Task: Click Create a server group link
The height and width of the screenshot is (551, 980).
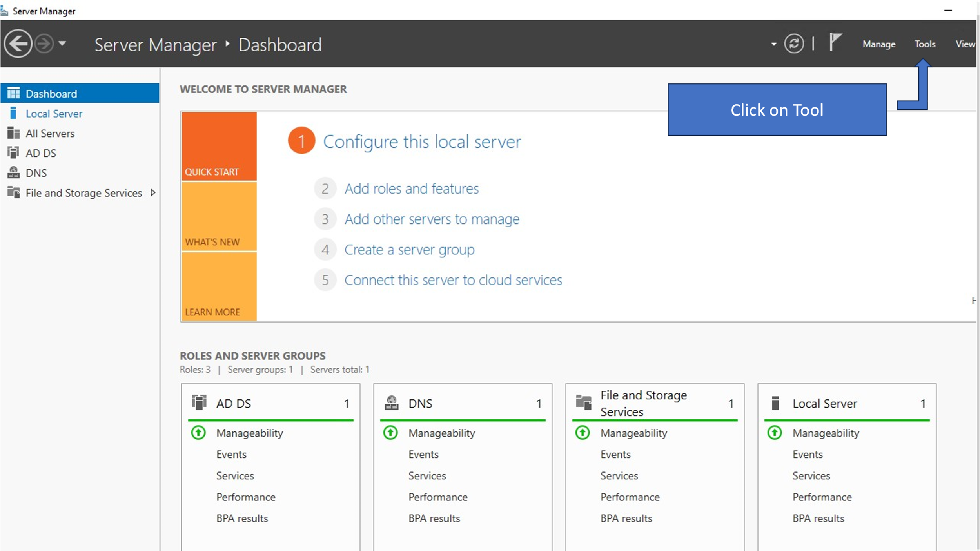Action: click(x=409, y=250)
